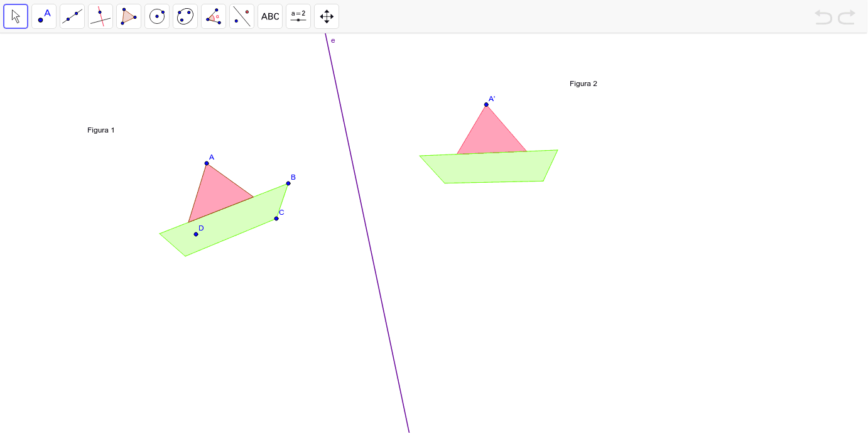Select the a=2 slider tool
The width and height of the screenshot is (868, 434).
(298, 16)
